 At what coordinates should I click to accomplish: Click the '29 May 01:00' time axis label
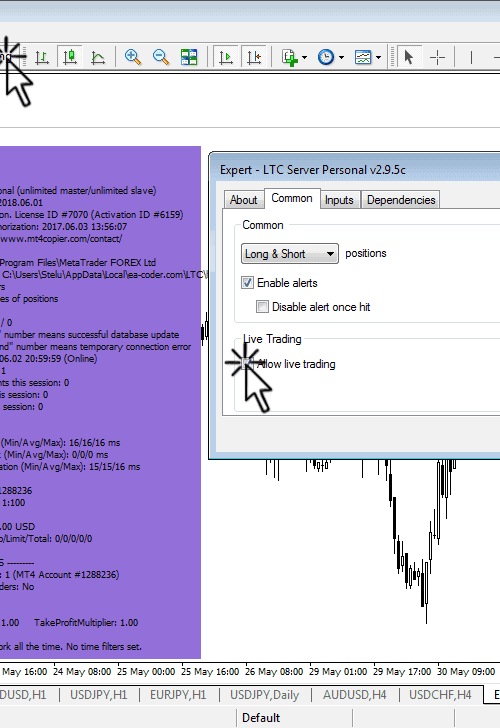[x=338, y=672]
